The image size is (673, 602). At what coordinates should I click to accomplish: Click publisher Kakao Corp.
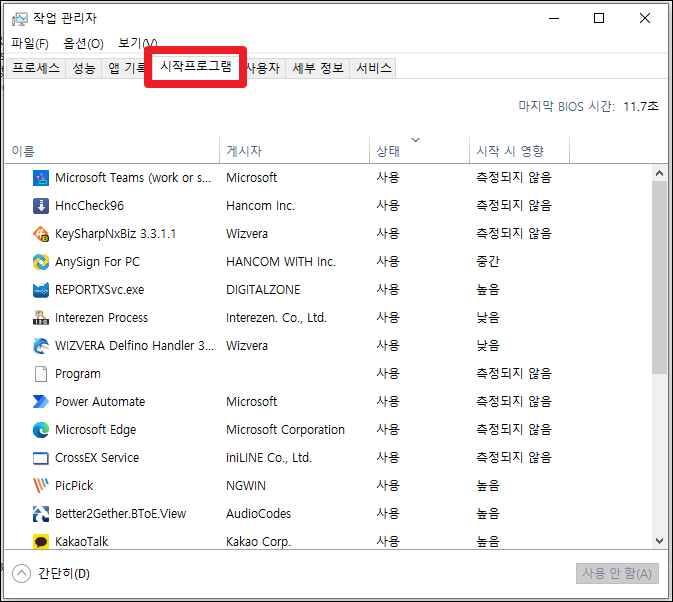258,542
